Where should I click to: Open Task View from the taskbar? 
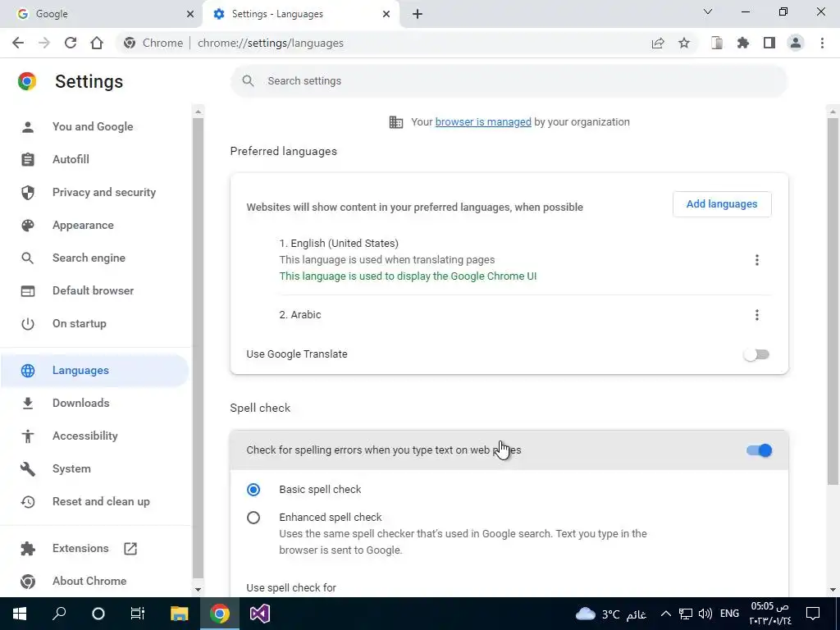[x=138, y=614]
